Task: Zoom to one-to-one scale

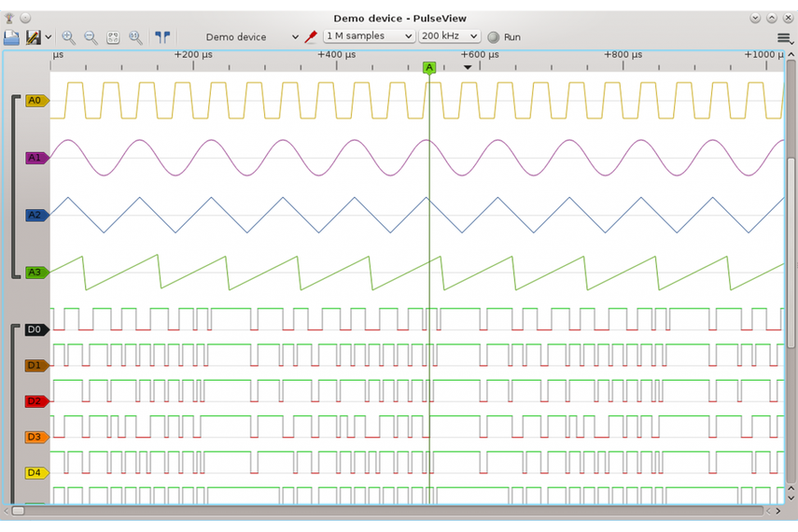Action: click(x=135, y=37)
